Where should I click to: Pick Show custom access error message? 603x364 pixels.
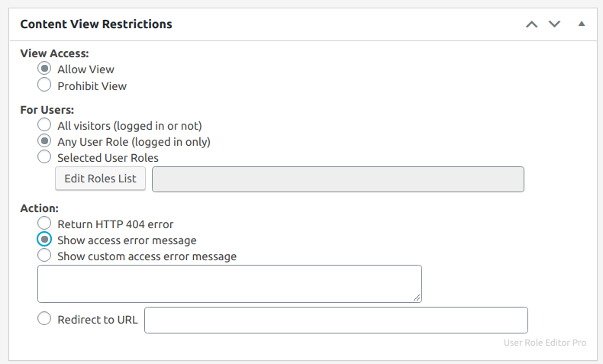[x=44, y=255]
